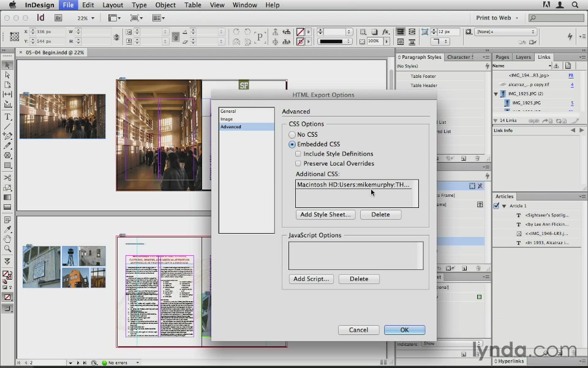Open the fx effects icon
The width and height of the screenshot is (588, 368).
click(385, 32)
